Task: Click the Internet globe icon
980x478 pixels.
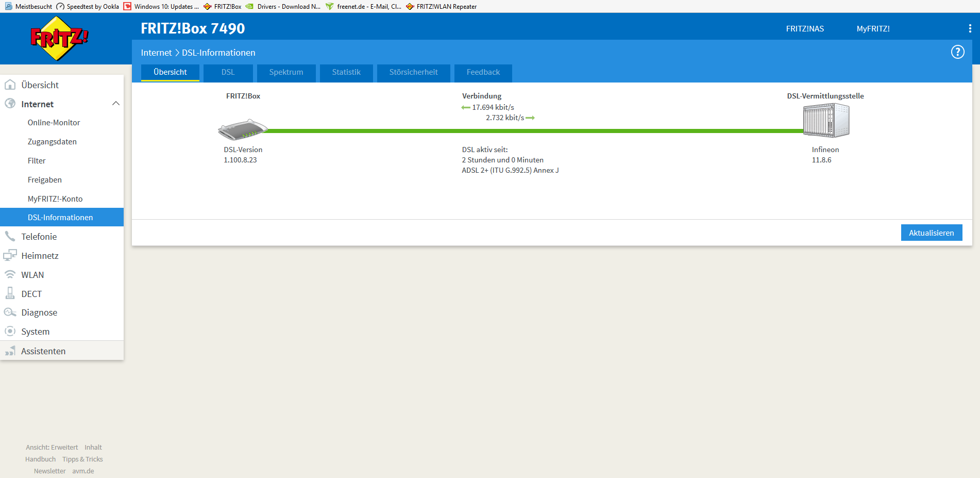Action: (x=10, y=104)
